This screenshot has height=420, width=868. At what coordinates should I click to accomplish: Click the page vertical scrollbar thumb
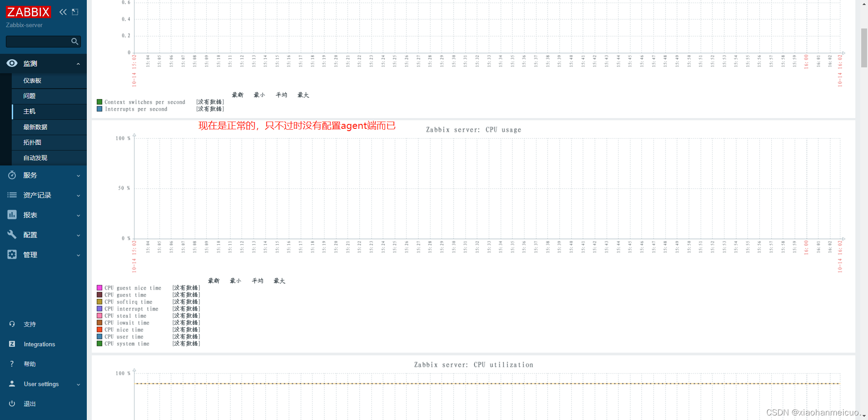(x=864, y=47)
